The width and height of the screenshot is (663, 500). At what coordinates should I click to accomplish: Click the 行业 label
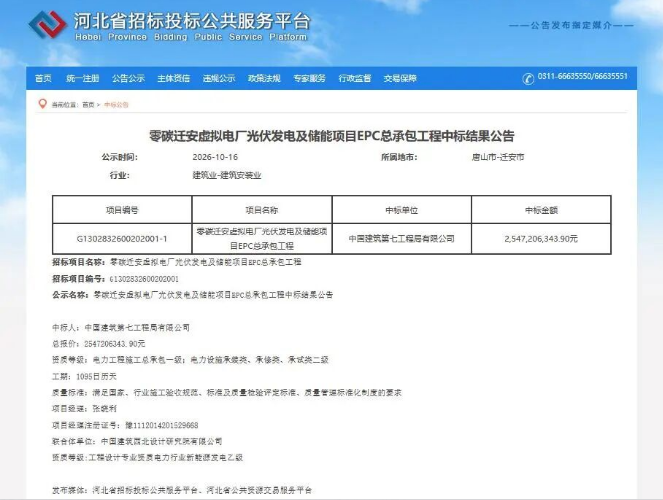pos(120,175)
